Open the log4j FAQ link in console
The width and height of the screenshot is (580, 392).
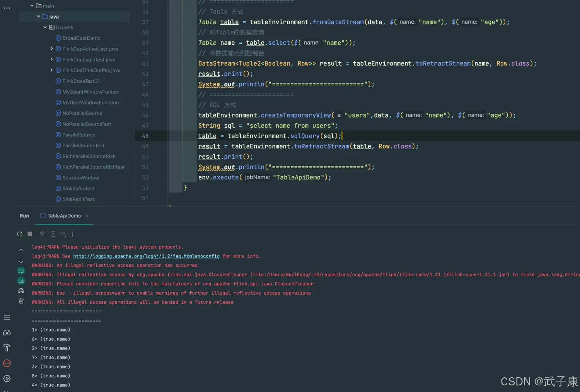tap(146, 256)
